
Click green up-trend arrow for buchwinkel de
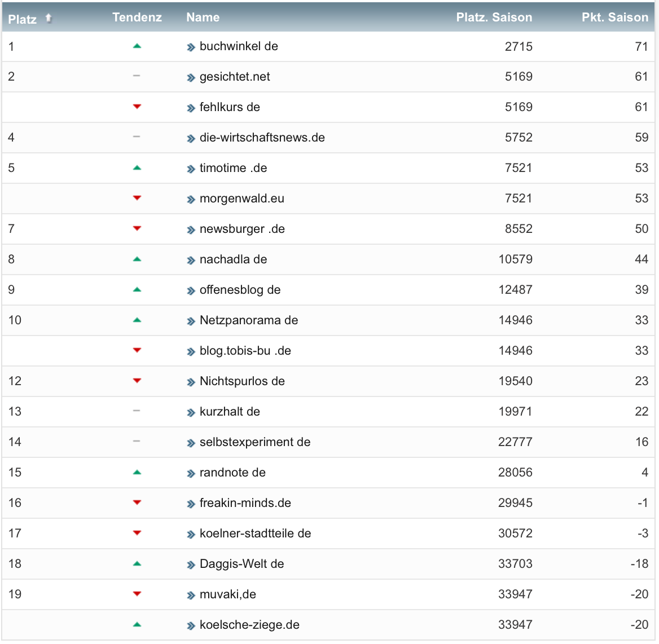(137, 46)
